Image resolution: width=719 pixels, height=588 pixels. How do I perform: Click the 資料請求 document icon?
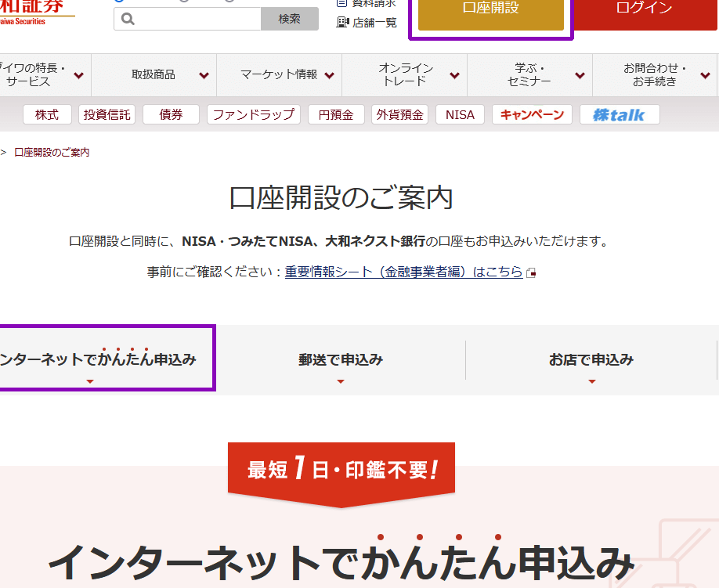tap(342, 4)
